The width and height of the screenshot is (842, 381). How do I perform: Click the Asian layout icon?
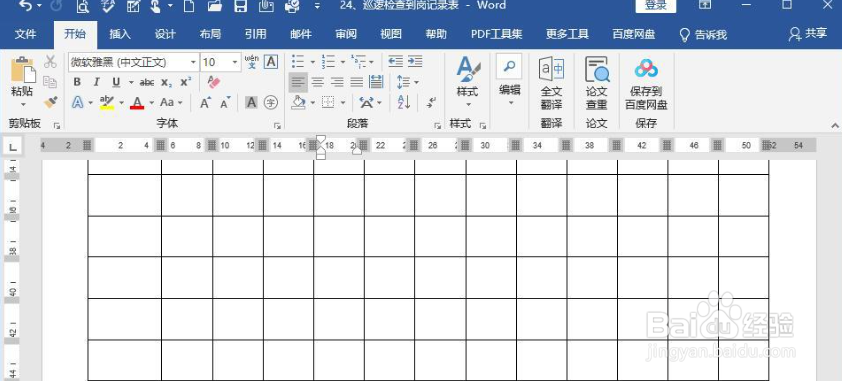[x=367, y=102]
